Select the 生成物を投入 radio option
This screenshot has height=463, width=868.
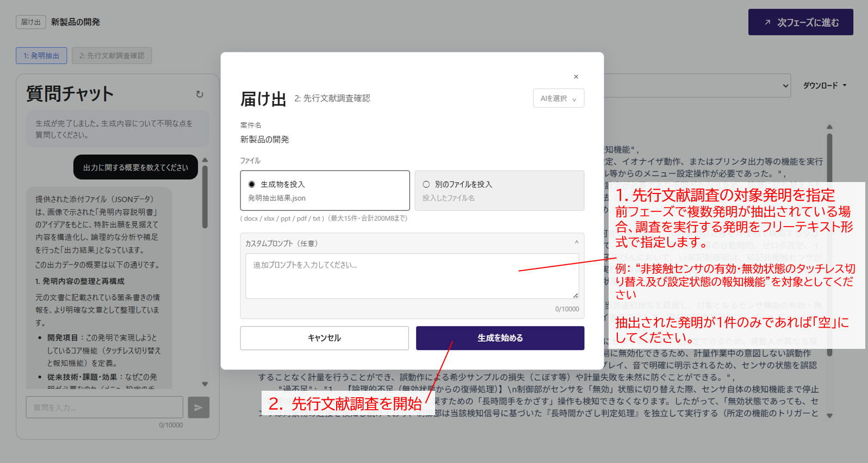click(252, 184)
